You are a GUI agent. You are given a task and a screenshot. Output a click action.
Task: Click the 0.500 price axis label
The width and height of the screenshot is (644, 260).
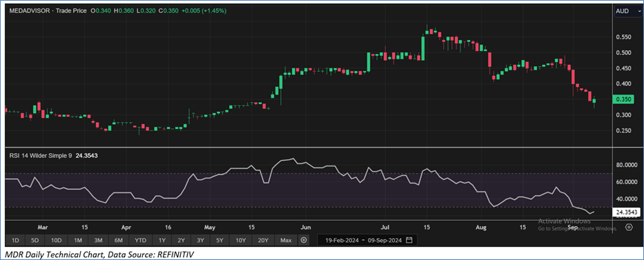[x=623, y=53]
